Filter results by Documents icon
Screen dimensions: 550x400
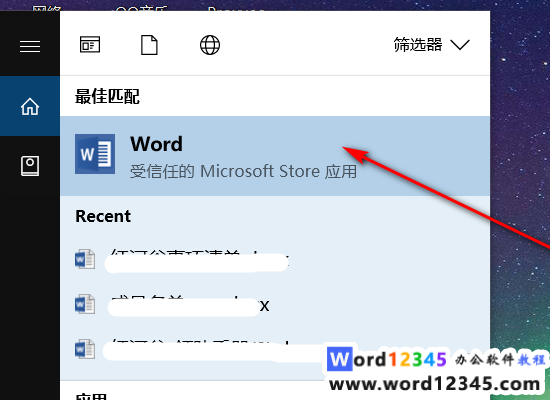[149, 45]
